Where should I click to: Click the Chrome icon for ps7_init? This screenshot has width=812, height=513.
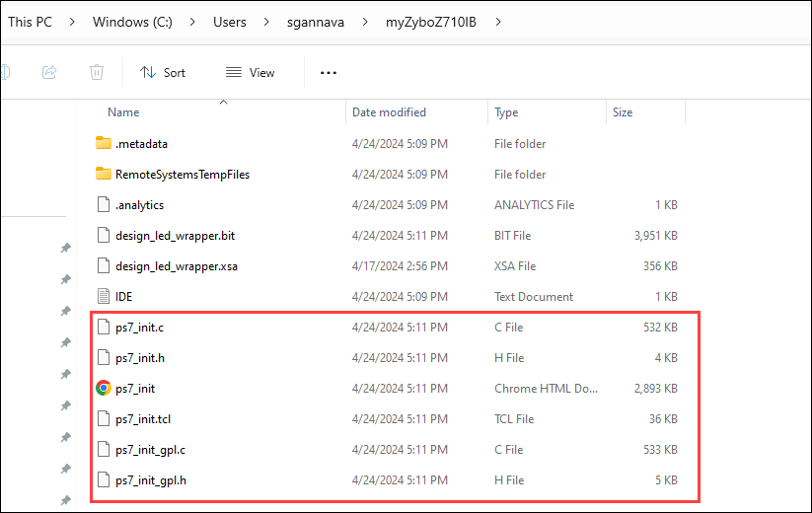[104, 389]
